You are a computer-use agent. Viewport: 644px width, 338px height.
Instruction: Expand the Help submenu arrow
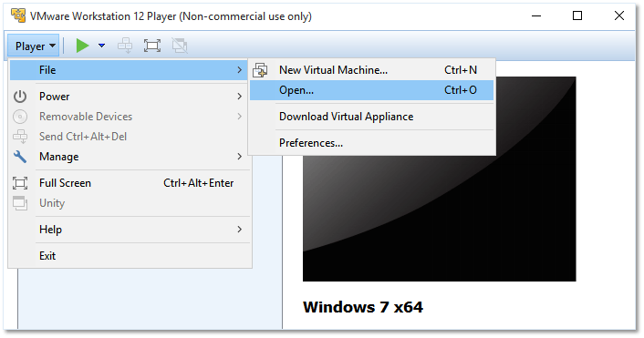point(239,230)
